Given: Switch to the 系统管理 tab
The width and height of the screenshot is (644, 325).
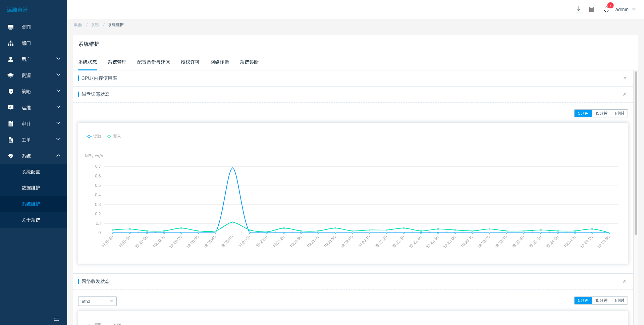Looking at the screenshot, I should (x=117, y=62).
